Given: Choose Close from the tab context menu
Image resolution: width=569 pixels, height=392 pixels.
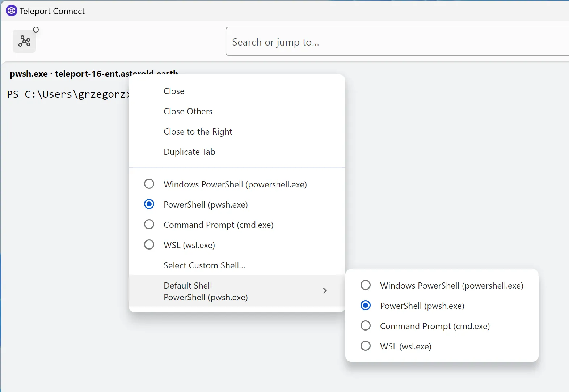Looking at the screenshot, I should [x=237, y=91].
